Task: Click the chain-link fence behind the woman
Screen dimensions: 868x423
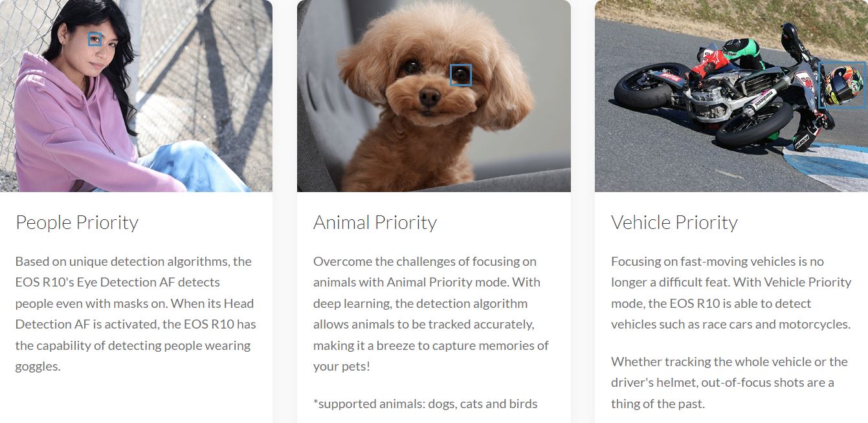Action: 214,65
